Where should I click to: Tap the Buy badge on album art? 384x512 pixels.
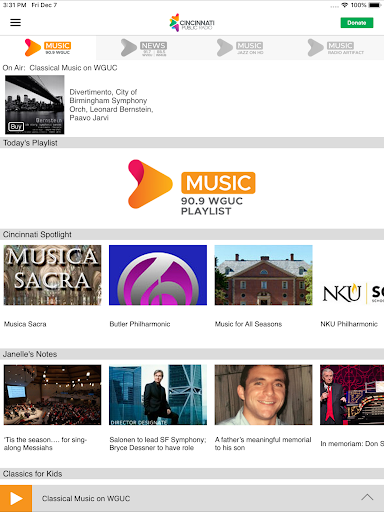tap(16, 127)
